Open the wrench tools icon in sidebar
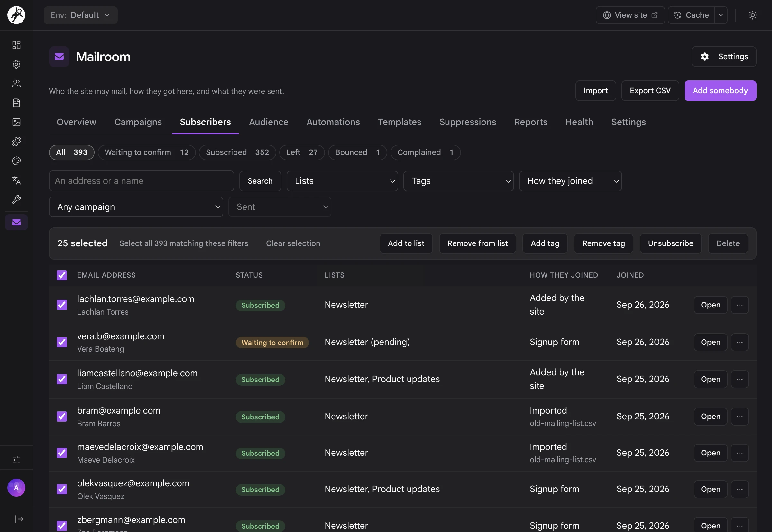The width and height of the screenshot is (772, 532). (x=16, y=200)
